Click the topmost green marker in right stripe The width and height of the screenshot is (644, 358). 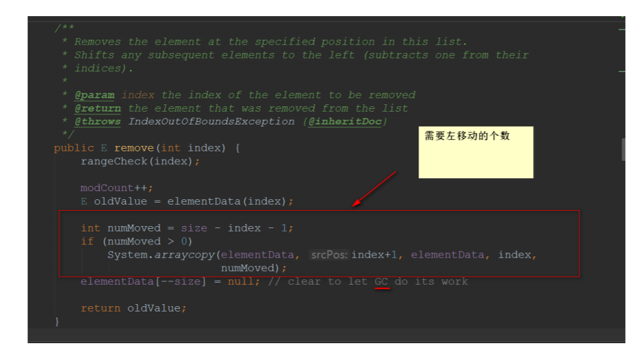tap(622, 30)
